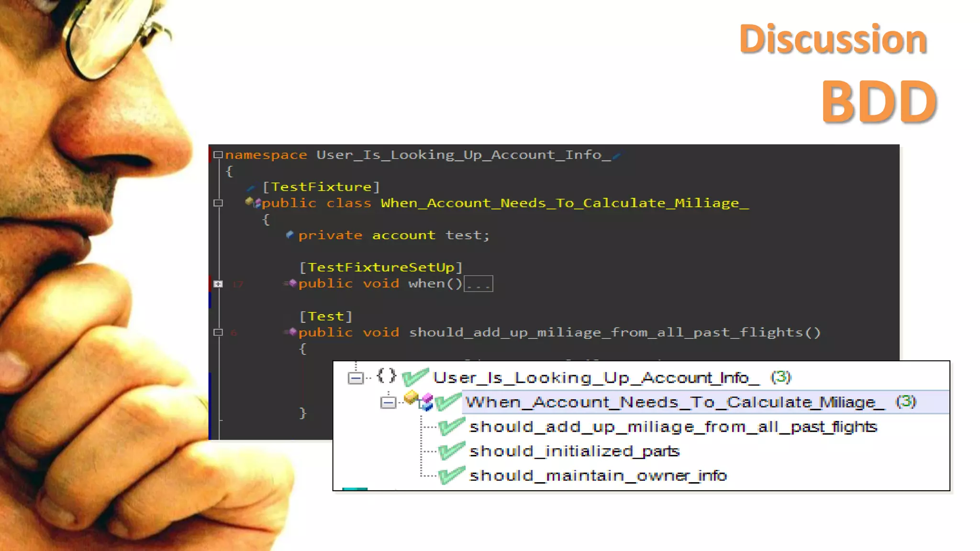Click green checkmark beside should_initialized_parts

pos(451,451)
